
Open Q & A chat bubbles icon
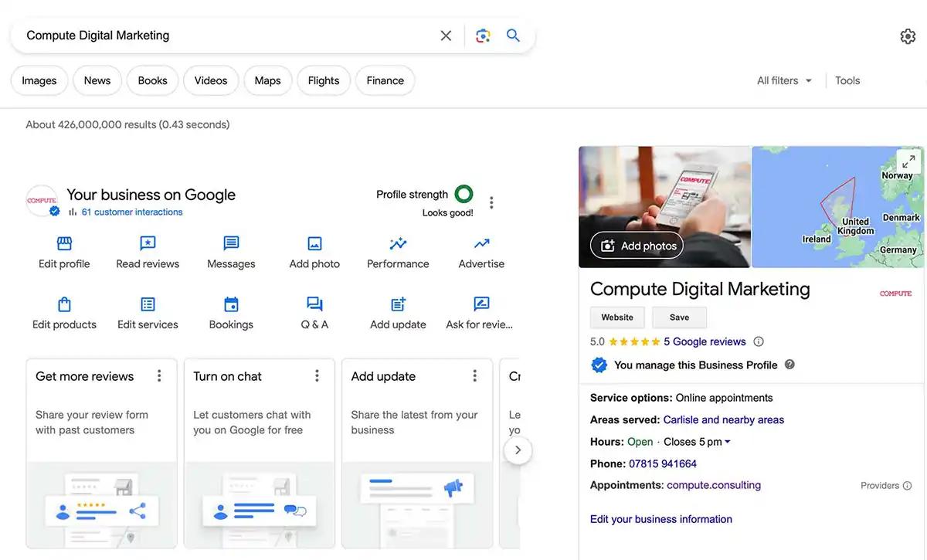tap(314, 304)
